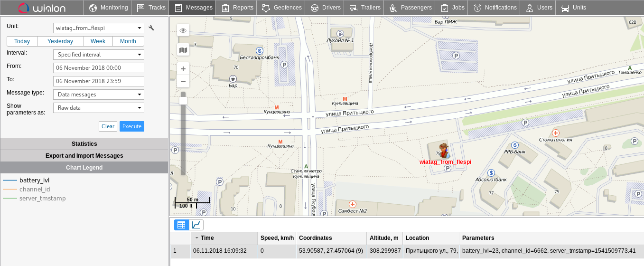Click the Белгазпромбанк bank icon

pyautogui.click(x=259, y=50)
